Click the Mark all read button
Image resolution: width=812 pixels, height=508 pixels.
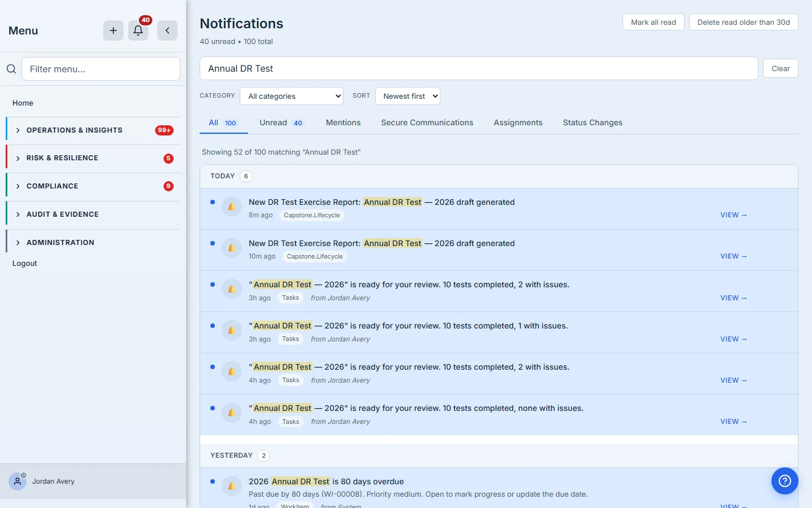654,22
